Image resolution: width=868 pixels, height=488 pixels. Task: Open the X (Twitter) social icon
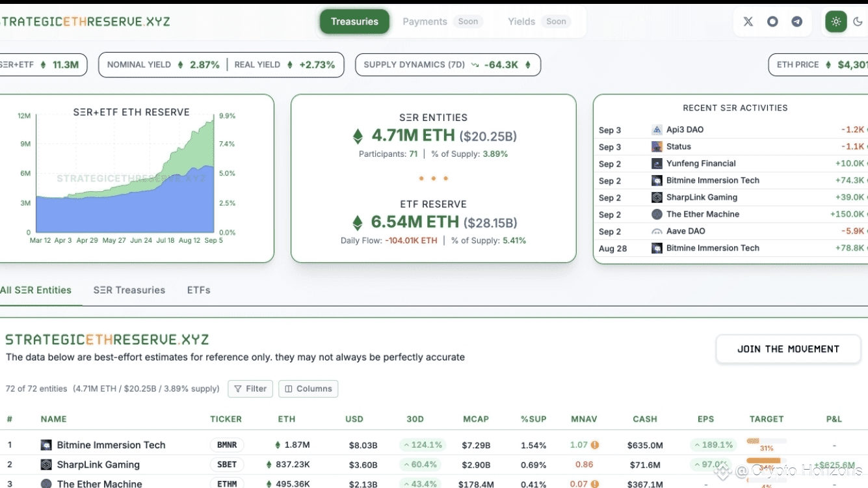point(748,21)
